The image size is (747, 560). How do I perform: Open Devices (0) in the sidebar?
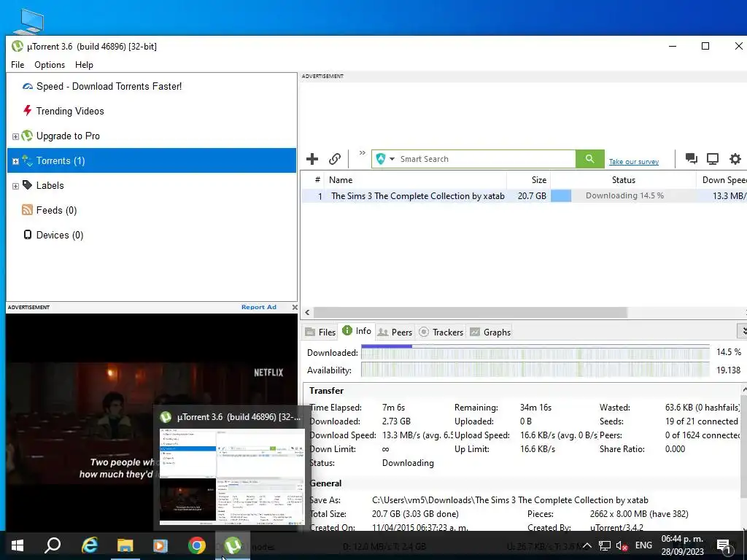pos(60,235)
